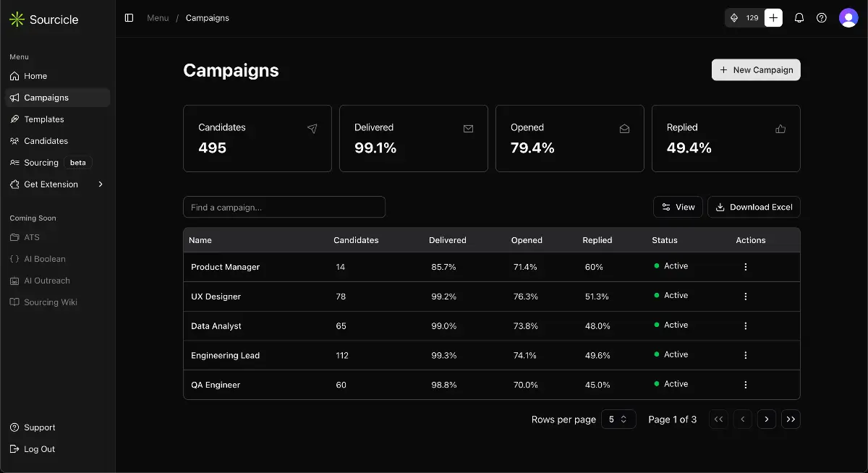This screenshot has height=473, width=868.
Task: Open actions menu for QA Engineer
Action: click(745, 385)
